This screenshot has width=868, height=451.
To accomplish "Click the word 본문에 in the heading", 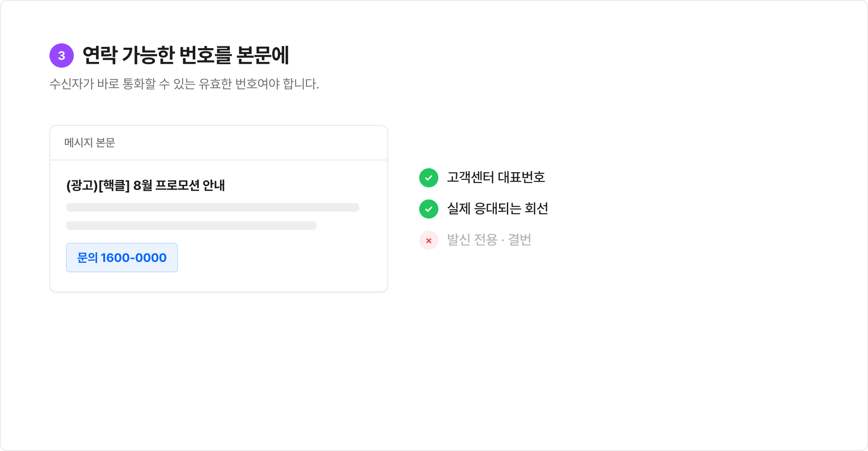I will click(x=263, y=56).
